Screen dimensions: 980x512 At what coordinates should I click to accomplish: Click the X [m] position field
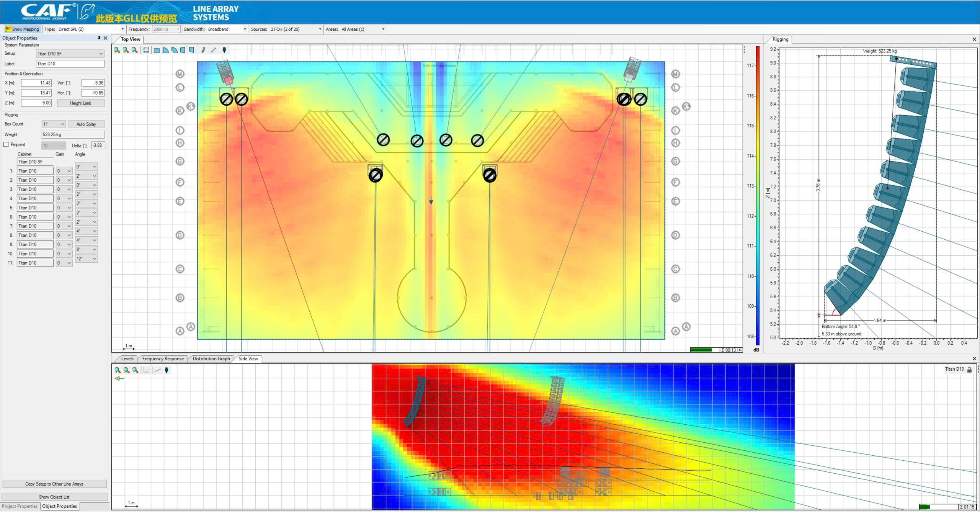[x=36, y=83]
